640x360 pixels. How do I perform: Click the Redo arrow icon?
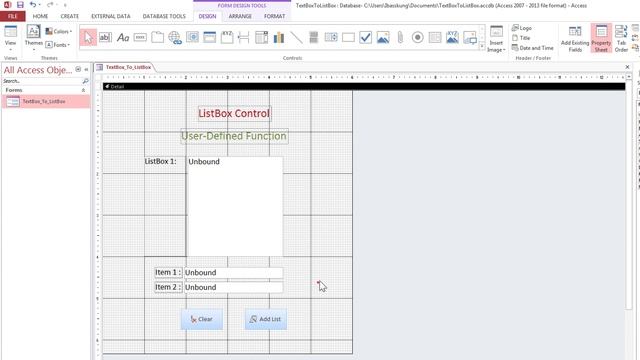coord(49,5)
